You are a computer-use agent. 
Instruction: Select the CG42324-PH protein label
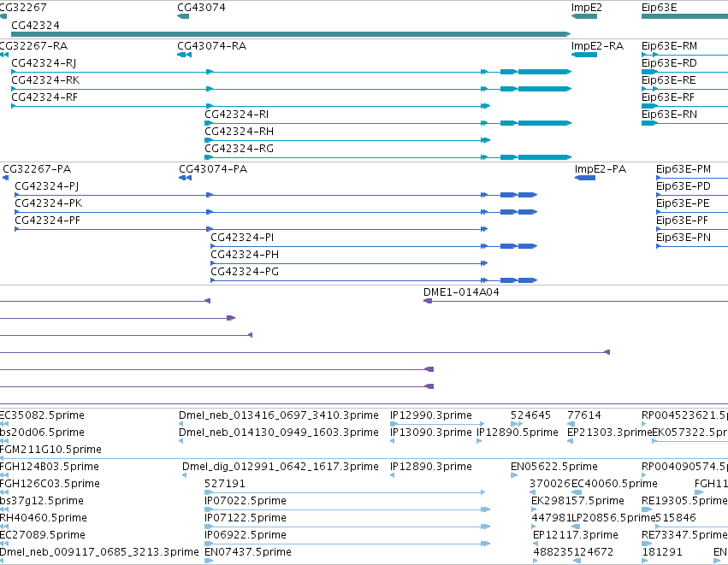click(245, 255)
